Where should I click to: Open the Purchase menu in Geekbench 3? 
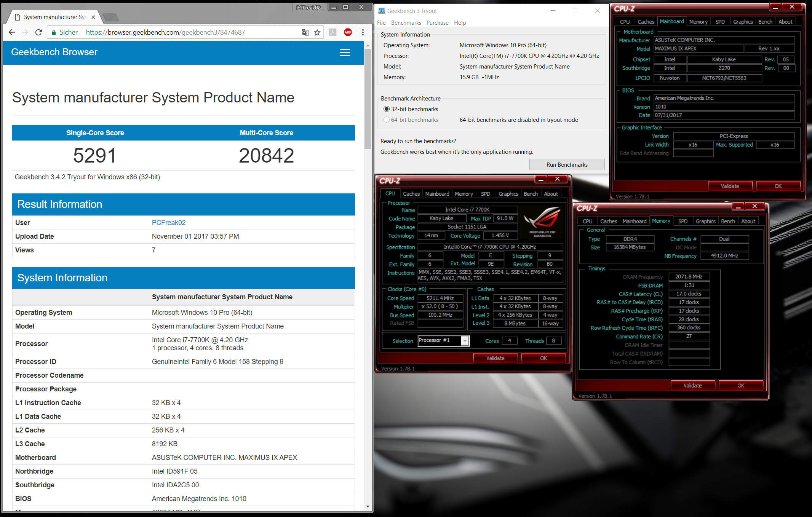pyautogui.click(x=437, y=23)
